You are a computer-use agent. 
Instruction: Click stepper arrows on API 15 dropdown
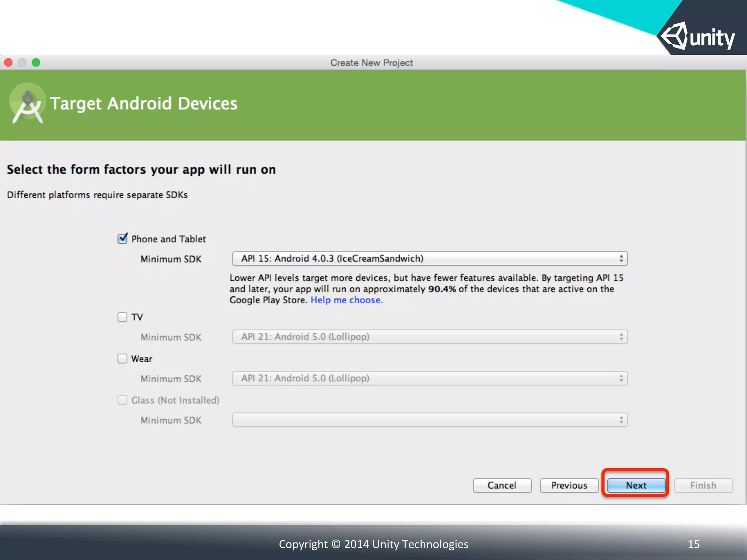(621, 259)
